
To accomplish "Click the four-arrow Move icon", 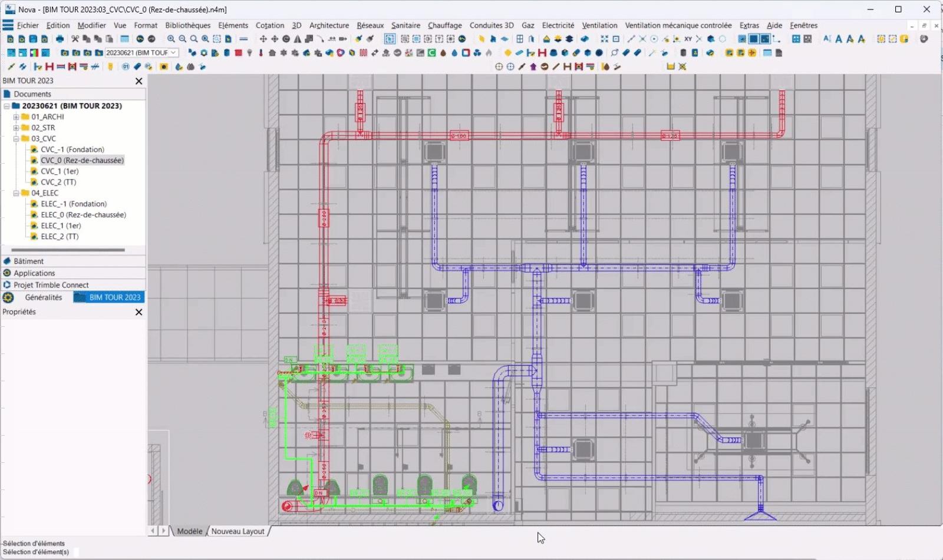I will 263,39.
